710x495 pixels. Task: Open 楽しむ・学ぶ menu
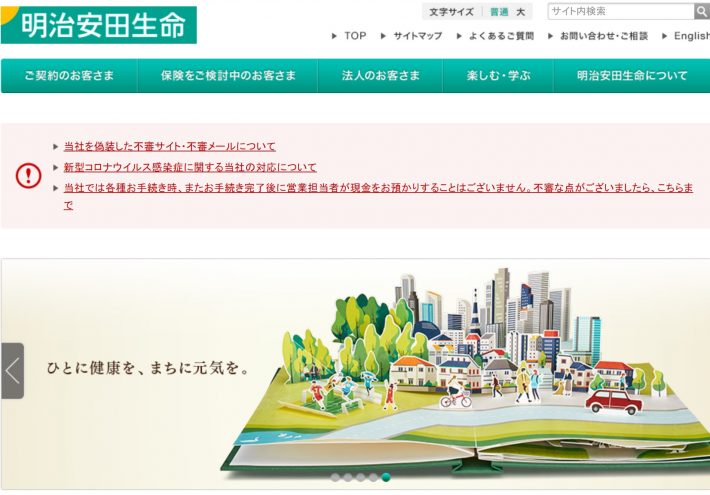[x=498, y=76]
